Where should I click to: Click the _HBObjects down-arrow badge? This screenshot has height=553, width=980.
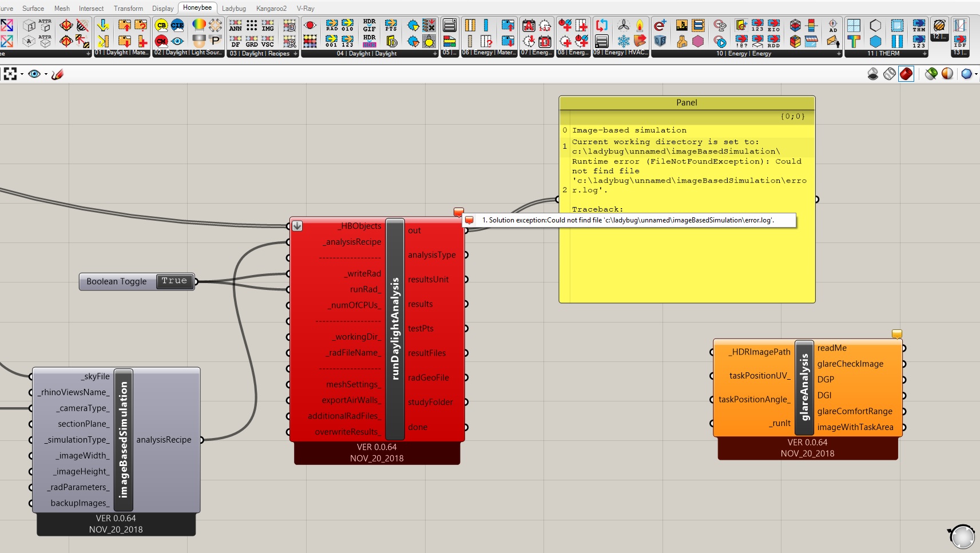(297, 226)
